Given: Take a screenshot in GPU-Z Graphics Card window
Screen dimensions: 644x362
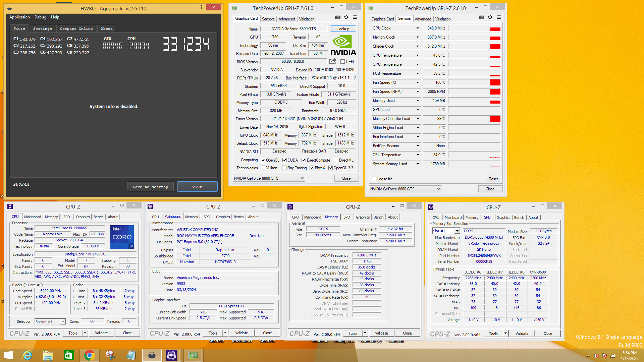Looking at the screenshot, I should click(337, 17).
